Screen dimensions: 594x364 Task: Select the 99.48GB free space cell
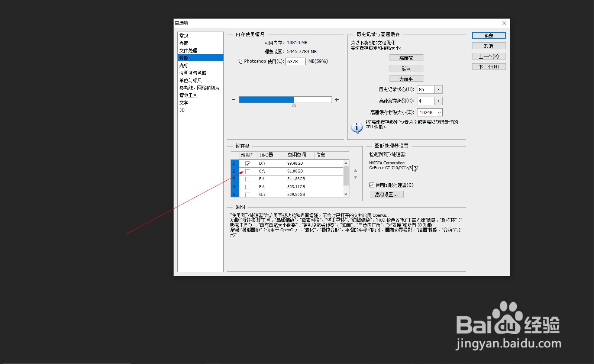(x=295, y=163)
